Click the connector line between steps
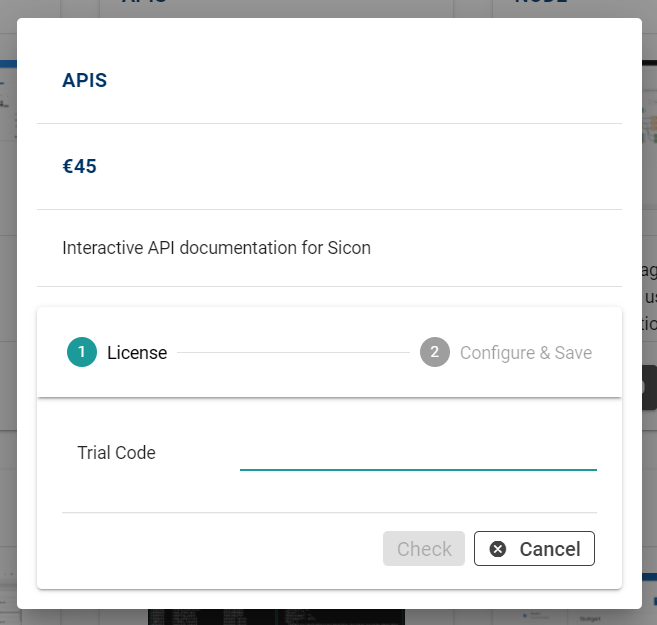 click(x=293, y=353)
